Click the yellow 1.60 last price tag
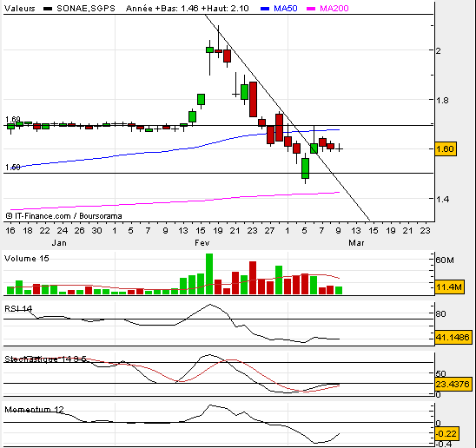Screen dimensions: 476x448 (446, 149)
